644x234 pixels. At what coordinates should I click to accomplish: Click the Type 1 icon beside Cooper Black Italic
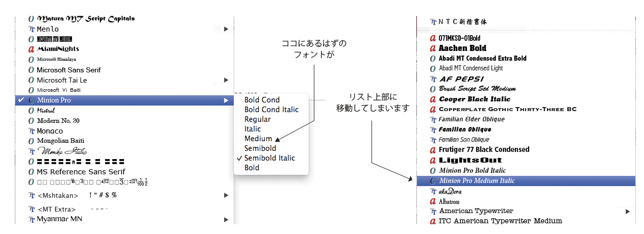click(x=433, y=99)
